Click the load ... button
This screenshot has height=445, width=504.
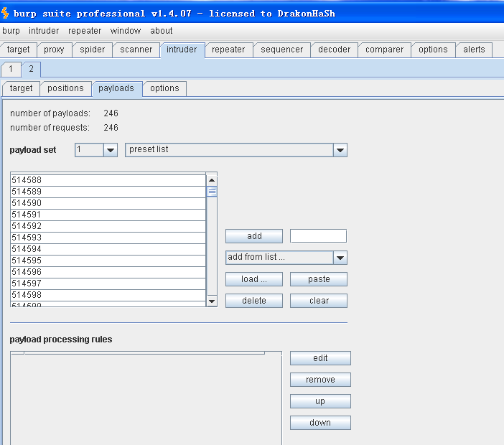pos(254,279)
